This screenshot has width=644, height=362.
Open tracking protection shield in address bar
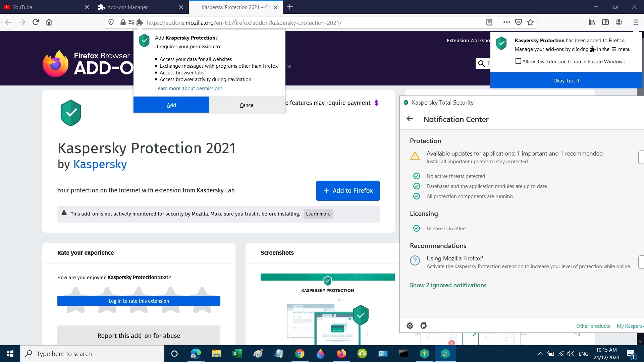point(111,22)
